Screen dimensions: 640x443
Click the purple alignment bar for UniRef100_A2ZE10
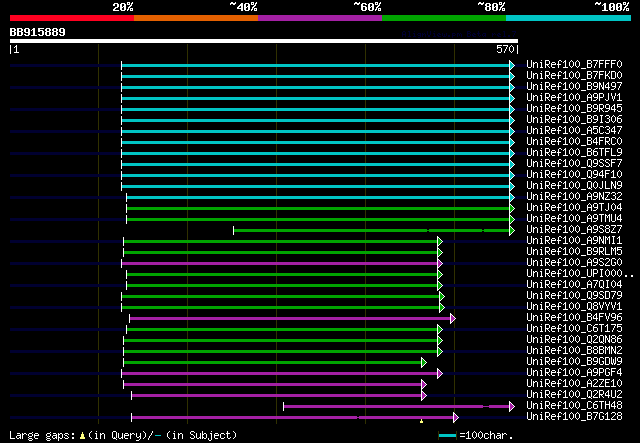tap(273, 385)
